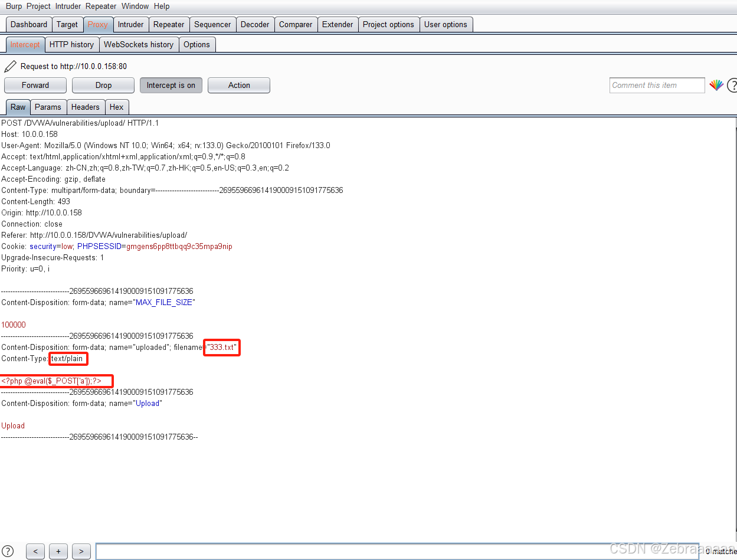The width and height of the screenshot is (737, 560).
Task: Open the Project options tab
Action: pyautogui.click(x=388, y=24)
